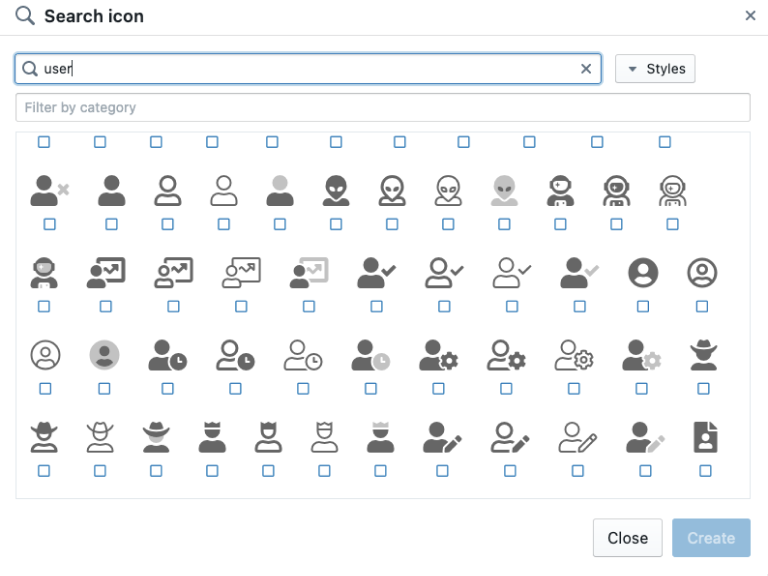Click the Create button
The width and height of the screenshot is (768, 576).
tap(711, 538)
